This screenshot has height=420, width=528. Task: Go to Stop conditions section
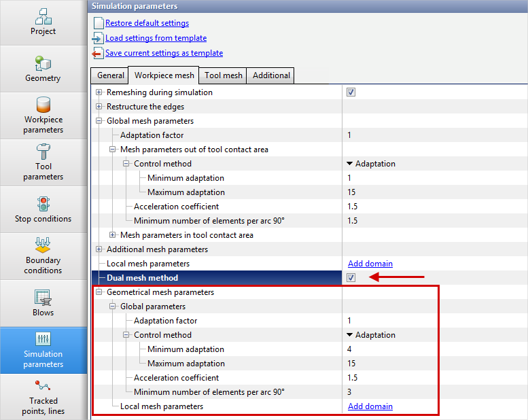click(x=43, y=209)
